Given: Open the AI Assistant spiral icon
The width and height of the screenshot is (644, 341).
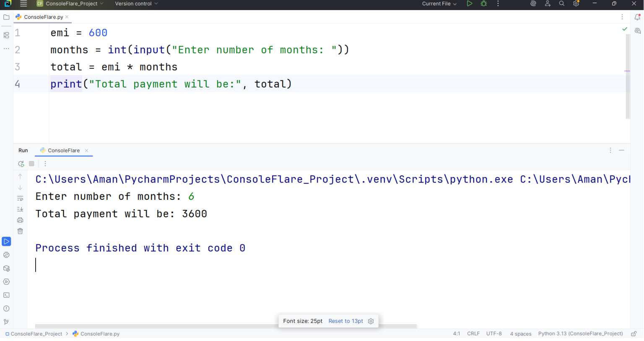Looking at the screenshot, I should [x=533, y=3].
